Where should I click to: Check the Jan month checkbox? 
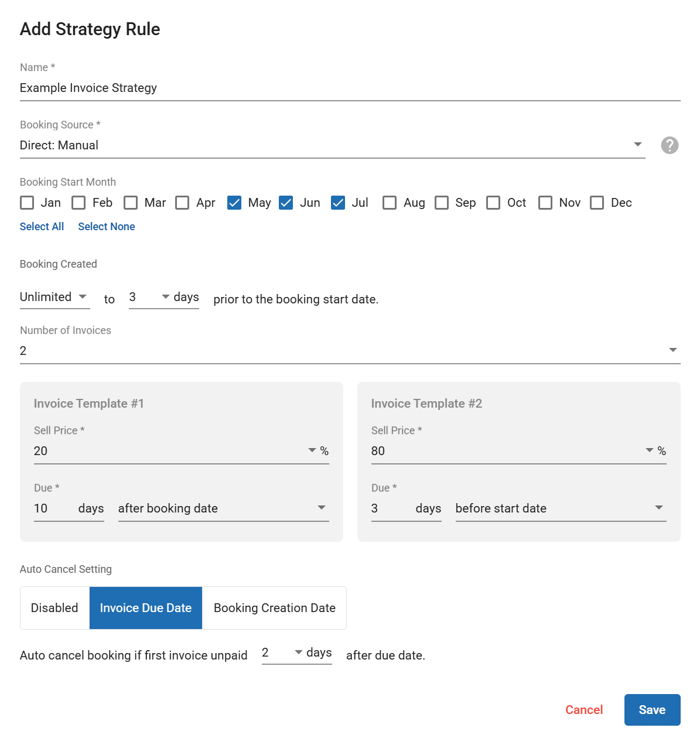point(27,203)
